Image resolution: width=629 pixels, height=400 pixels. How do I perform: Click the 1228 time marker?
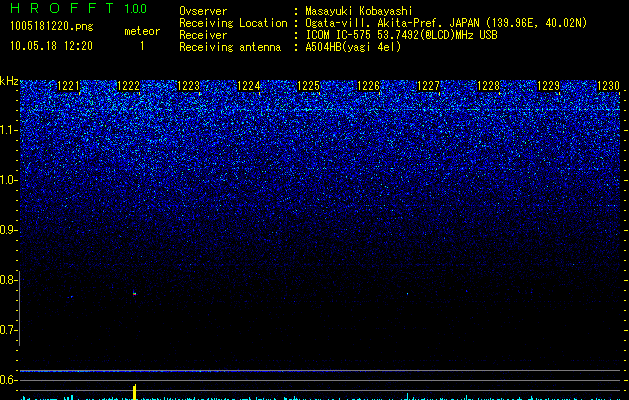[x=489, y=86]
